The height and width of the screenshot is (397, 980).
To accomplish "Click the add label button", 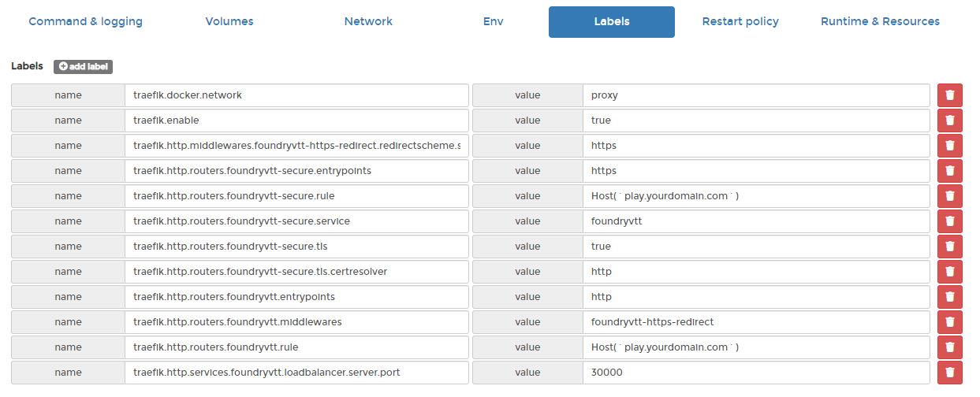I will 83,67.
